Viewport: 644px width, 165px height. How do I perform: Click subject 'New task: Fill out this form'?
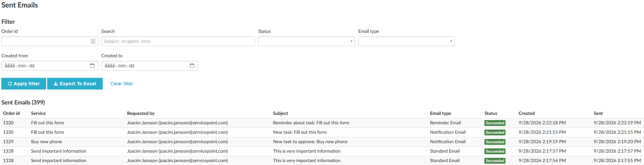point(300,132)
